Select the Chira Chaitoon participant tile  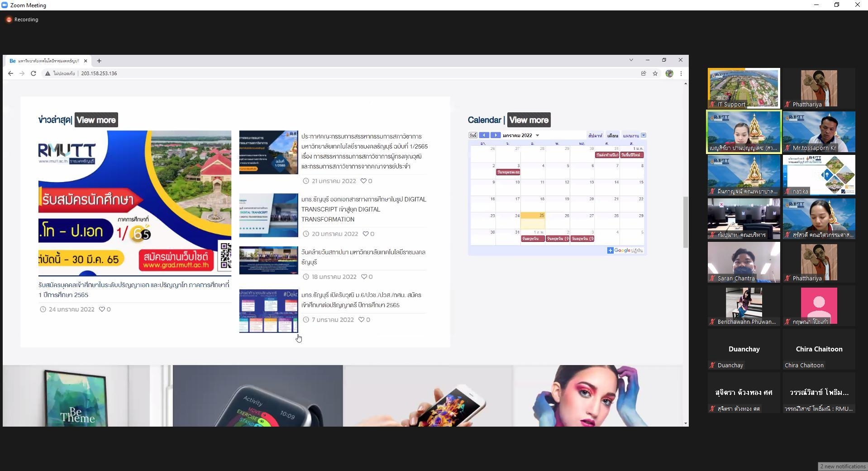tap(819, 349)
